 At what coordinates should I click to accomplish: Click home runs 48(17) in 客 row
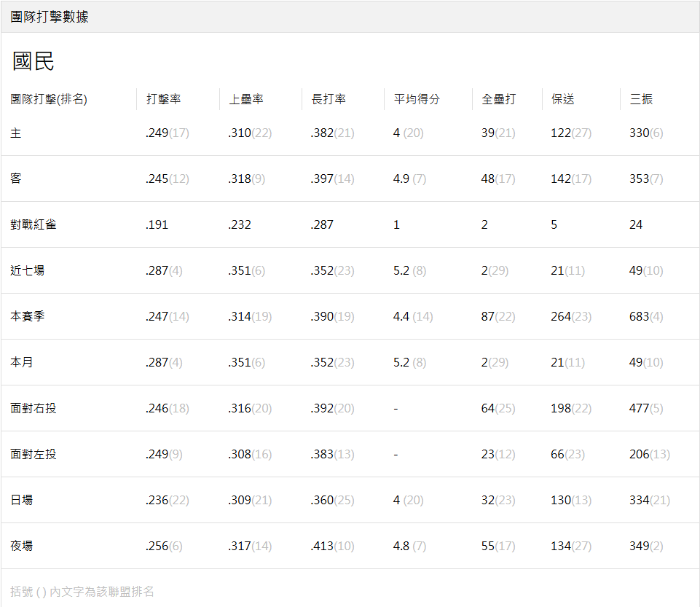498,179
